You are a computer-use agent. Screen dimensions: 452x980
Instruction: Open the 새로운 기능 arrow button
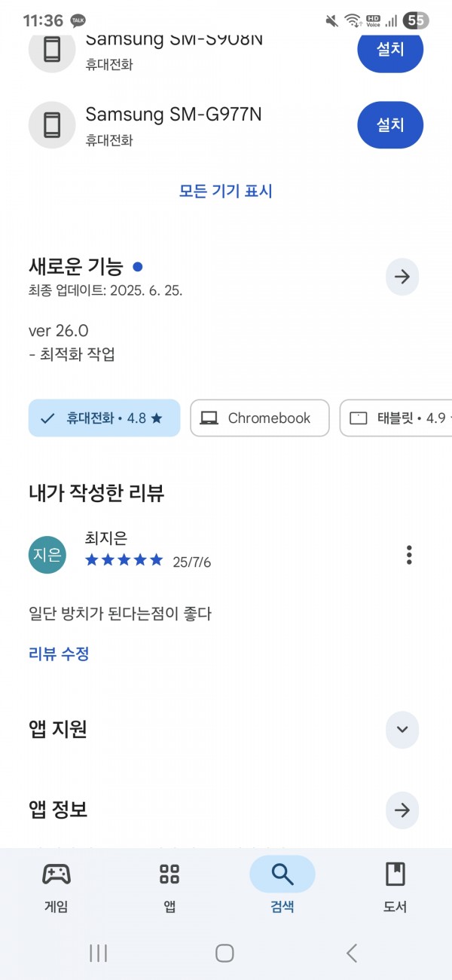pos(402,277)
